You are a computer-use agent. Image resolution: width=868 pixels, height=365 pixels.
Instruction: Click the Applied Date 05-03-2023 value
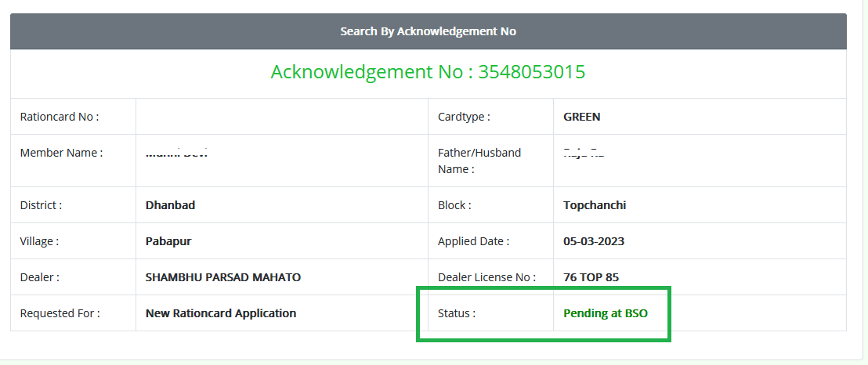[594, 241]
